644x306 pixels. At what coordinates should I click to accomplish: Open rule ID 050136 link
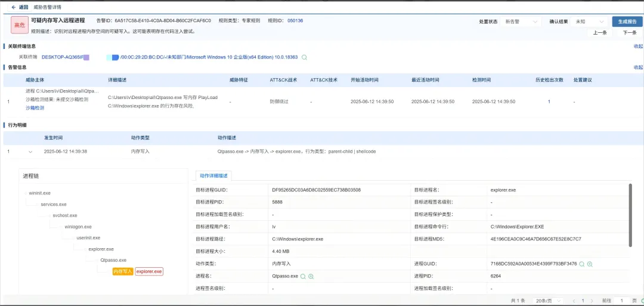295,20
